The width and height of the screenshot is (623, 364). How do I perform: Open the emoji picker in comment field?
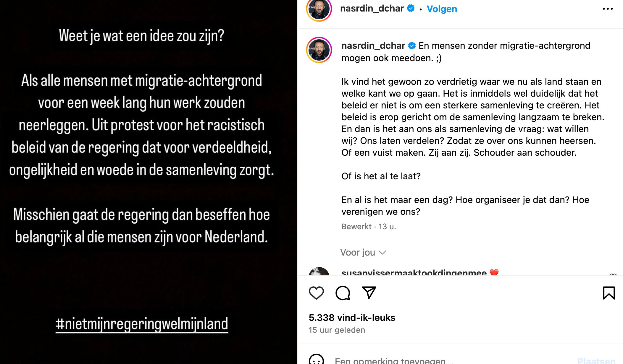click(316, 360)
